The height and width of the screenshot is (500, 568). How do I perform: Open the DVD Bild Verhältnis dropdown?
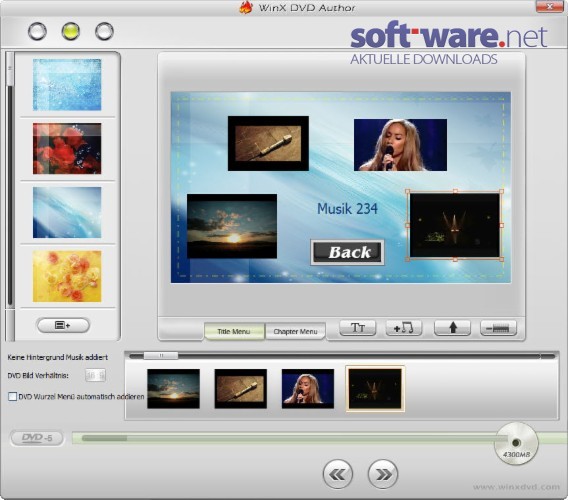pyautogui.click(x=96, y=375)
